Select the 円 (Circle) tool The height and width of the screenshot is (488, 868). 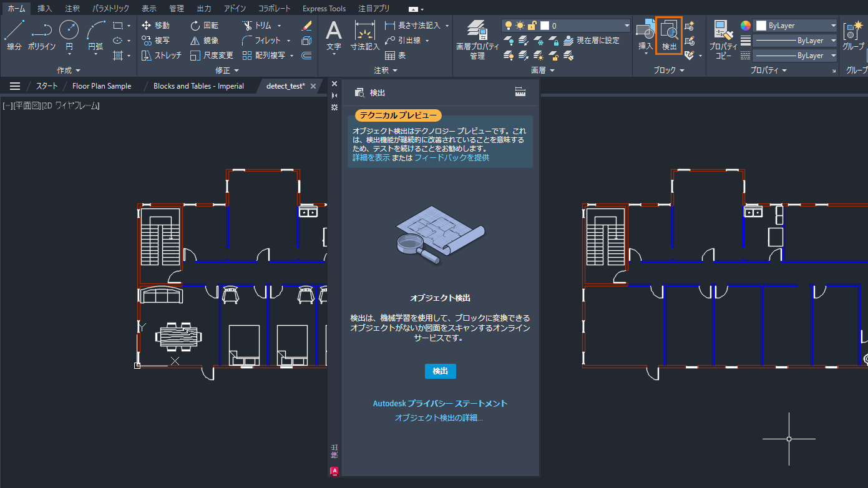(69, 36)
